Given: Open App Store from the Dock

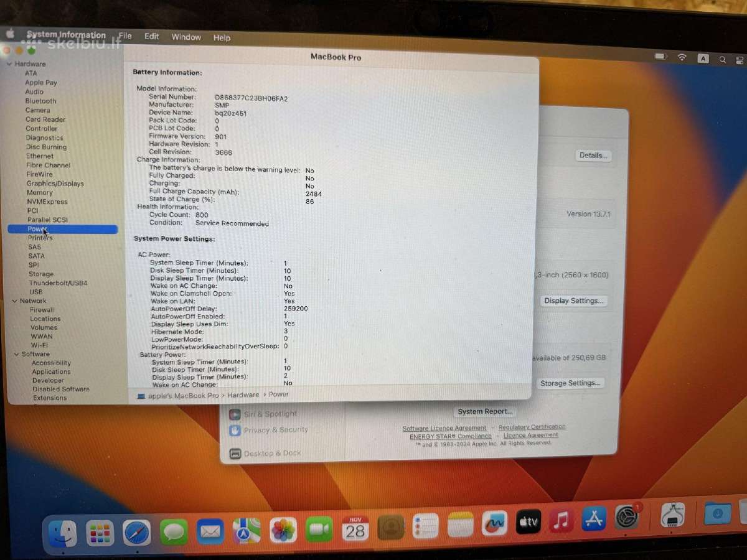Looking at the screenshot, I should click(x=594, y=518).
